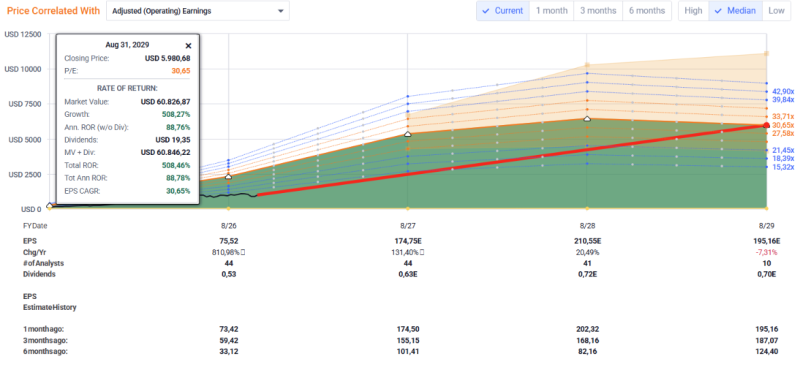Click the white triangle marker at 8/27

pos(407,134)
